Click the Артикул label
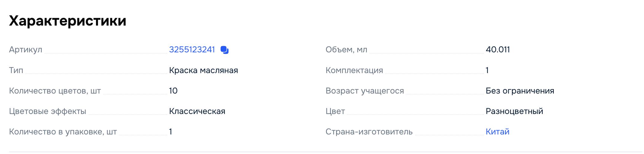 click(x=25, y=50)
